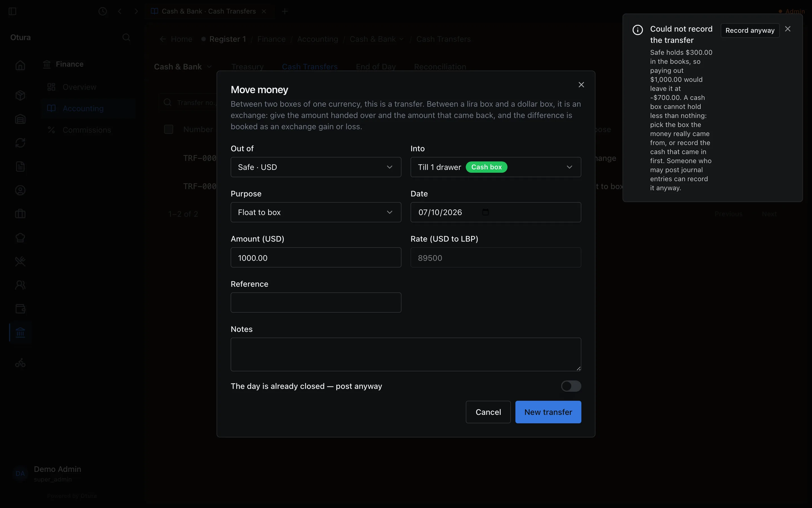This screenshot has height=508, width=812.
Task: Open the chef hat icon in sidebar
Action: (21, 238)
